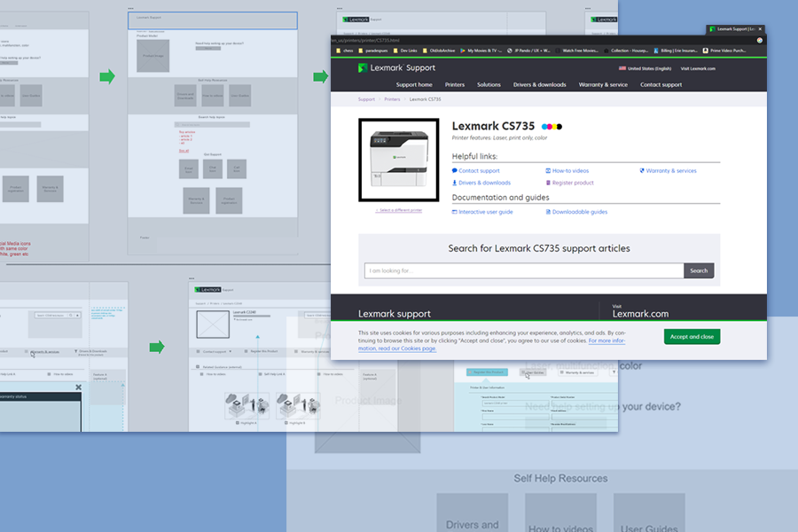Click the Interactive user guide icon
The image size is (798, 532).
(x=455, y=212)
